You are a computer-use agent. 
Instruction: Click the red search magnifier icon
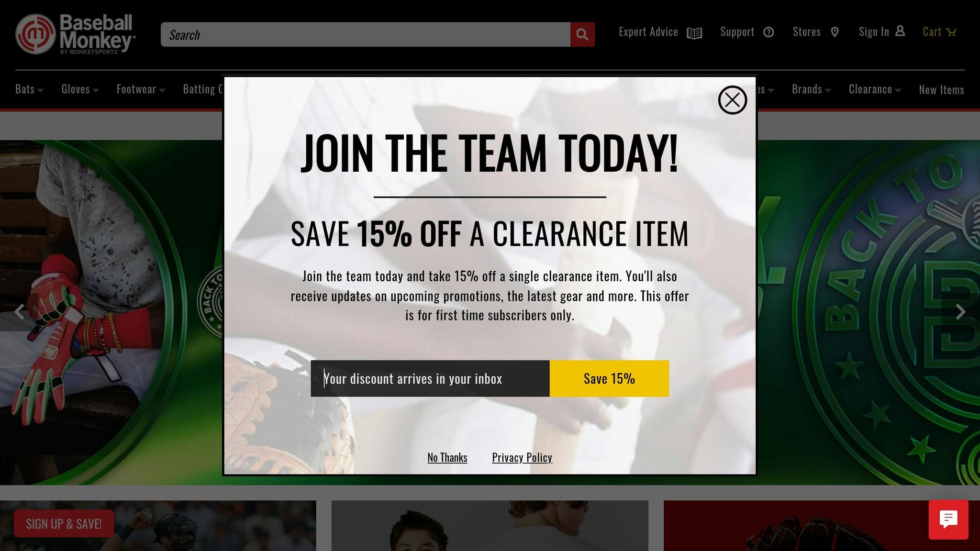click(582, 34)
